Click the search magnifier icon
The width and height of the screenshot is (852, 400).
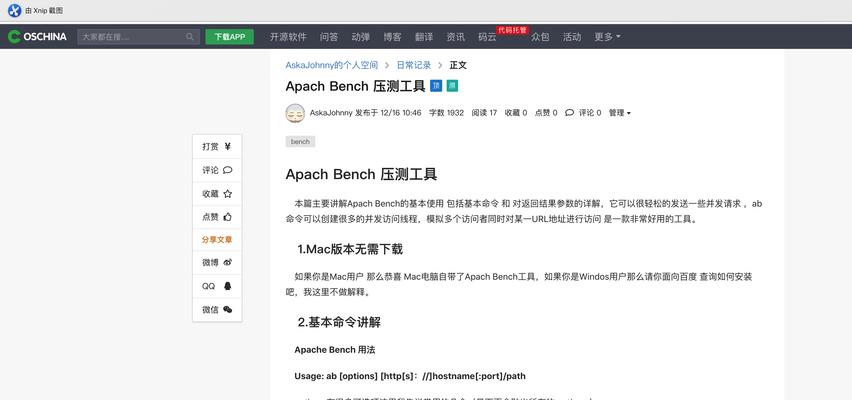tap(190, 37)
